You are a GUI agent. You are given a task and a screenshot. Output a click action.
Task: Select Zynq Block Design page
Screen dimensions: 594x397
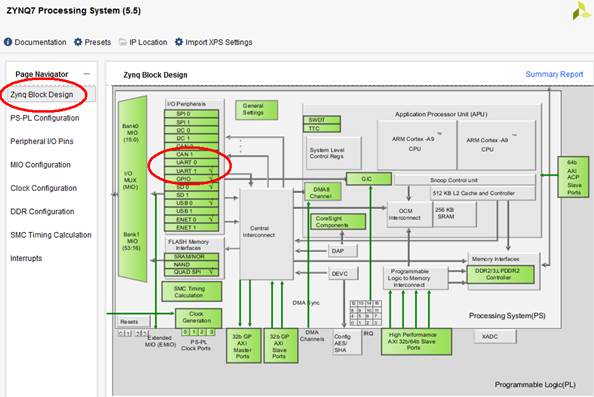pyautogui.click(x=42, y=95)
